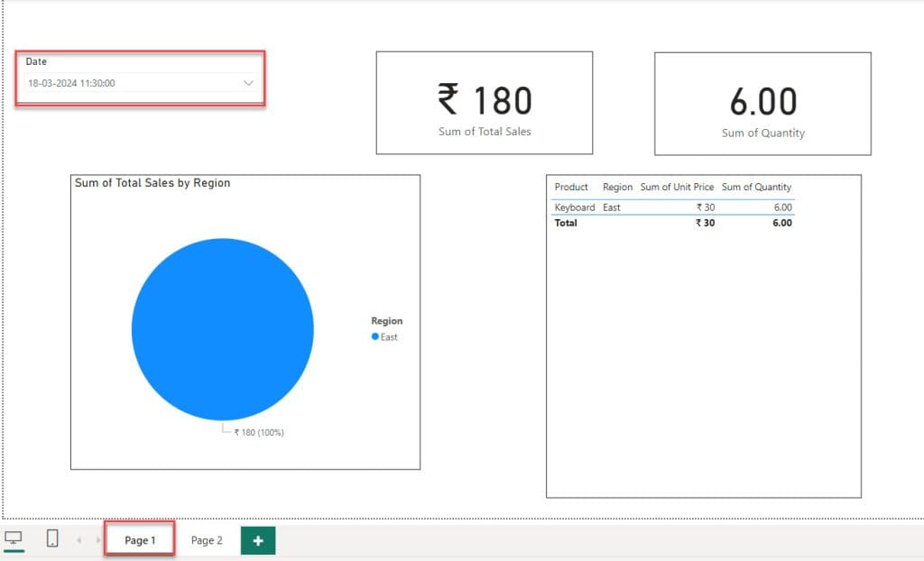
Task: Click the next page arrow
Action: [x=97, y=540]
